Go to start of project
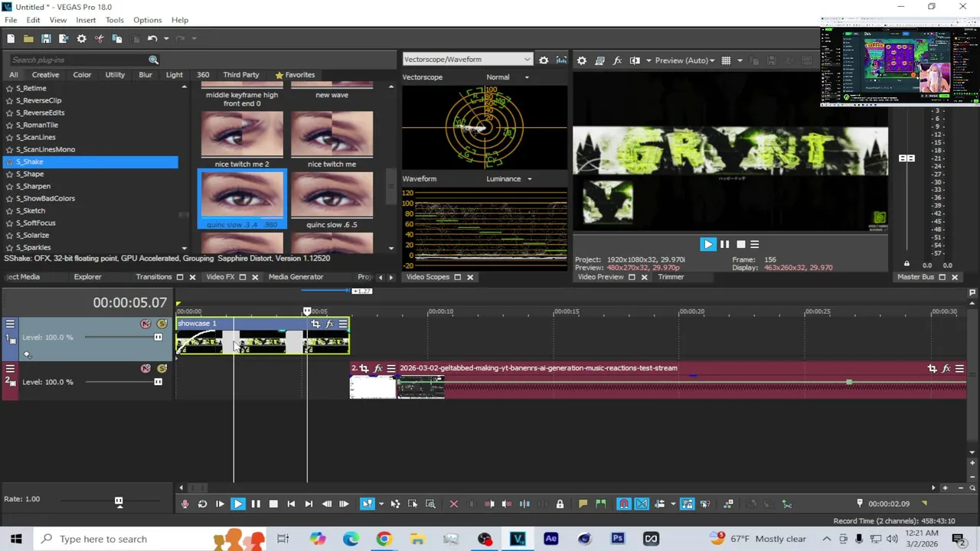 [291, 504]
